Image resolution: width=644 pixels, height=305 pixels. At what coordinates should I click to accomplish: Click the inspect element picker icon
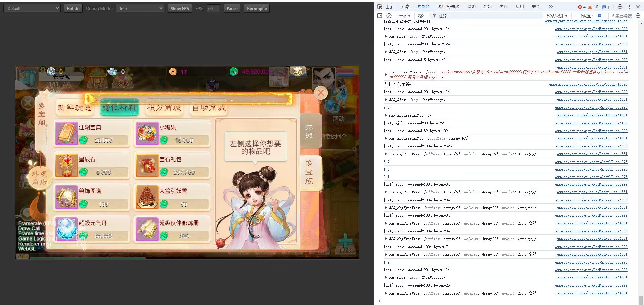[x=380, y=7]
